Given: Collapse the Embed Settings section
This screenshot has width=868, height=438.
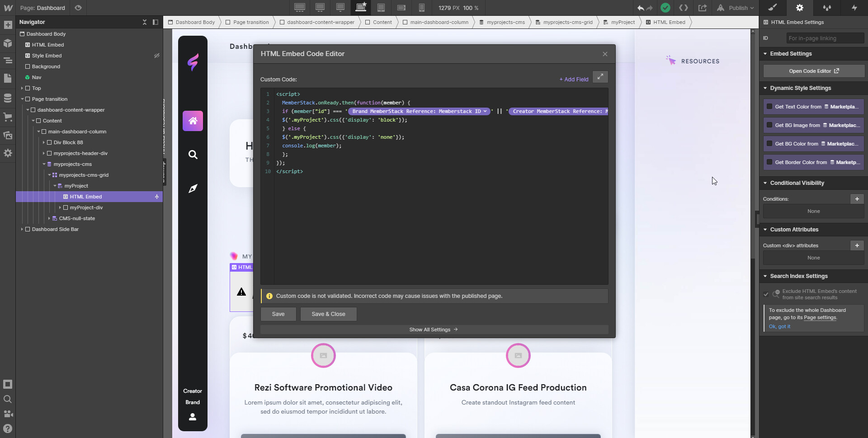Looking at the screenshot, I should tap(765, 54).
